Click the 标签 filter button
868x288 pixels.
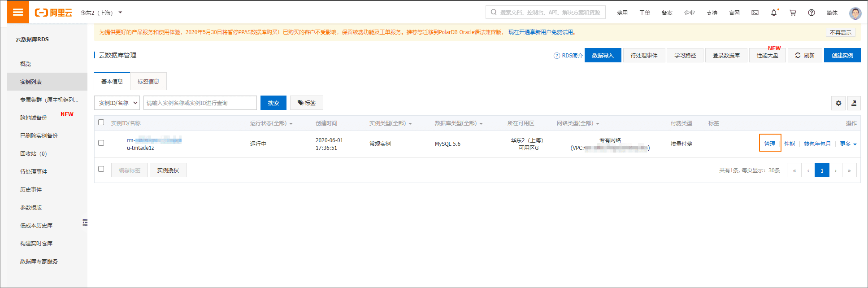[307, 103]
